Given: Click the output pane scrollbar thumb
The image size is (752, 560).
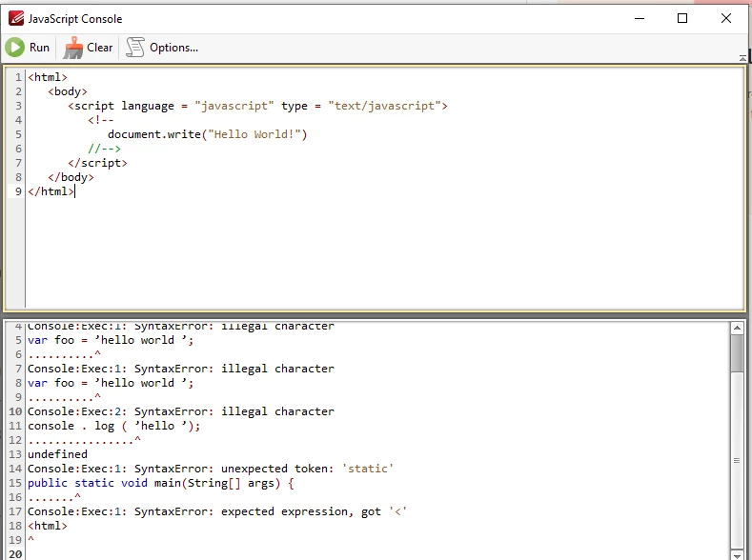Looking at the screenshot, I should pyautogui.click(x=737, y=353).
